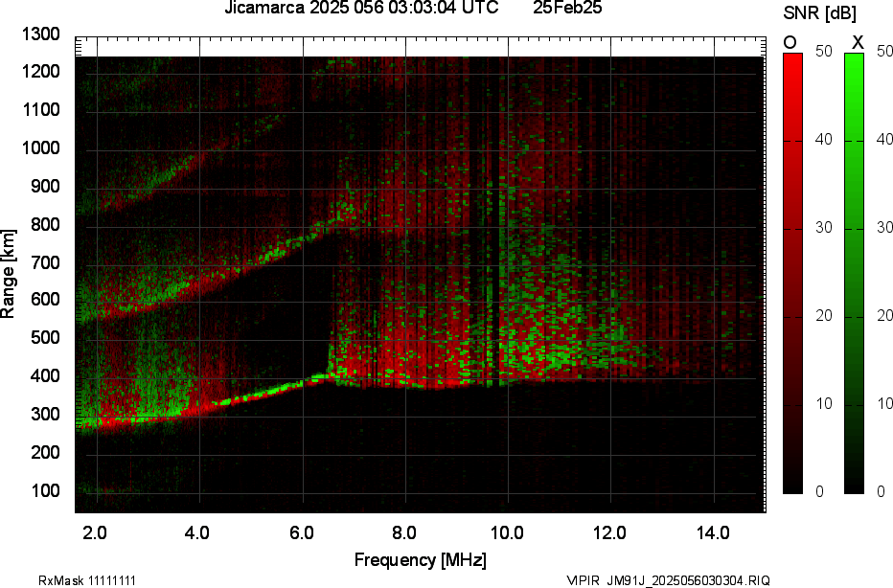Click the 'Range [km]' axis label
Image resolution: width=893 pixels, height=588 pixels.
[x=8, y=274]
